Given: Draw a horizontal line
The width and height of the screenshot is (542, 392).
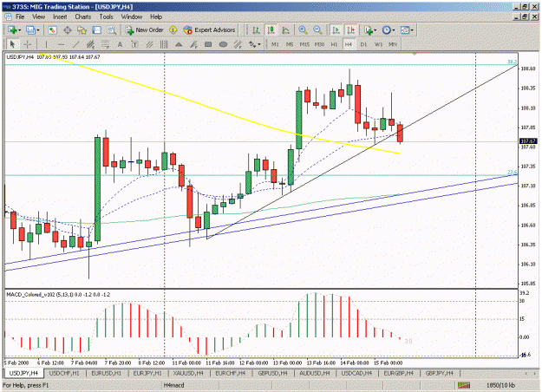Looking at the screenshot, I should point(62,44).
